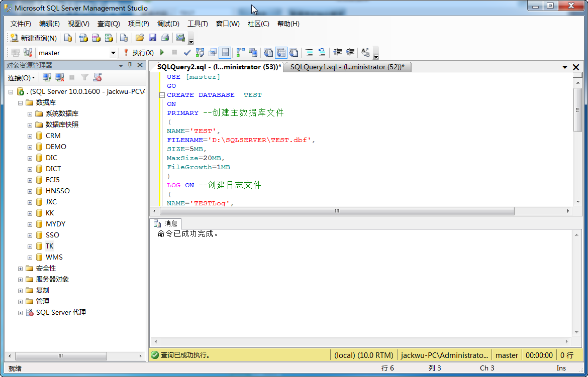588x377 pixels.
Task: Click the Execute (执行) button
Action: [139, 53]
